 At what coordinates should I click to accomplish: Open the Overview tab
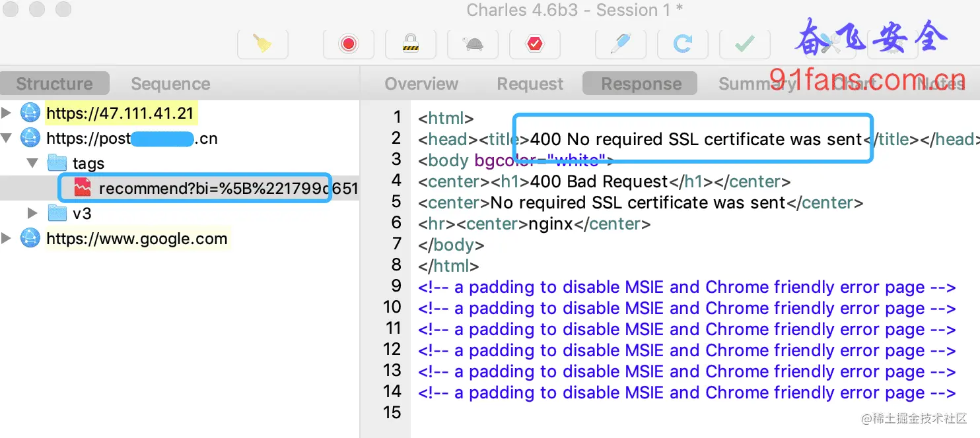tap(421, 84)
